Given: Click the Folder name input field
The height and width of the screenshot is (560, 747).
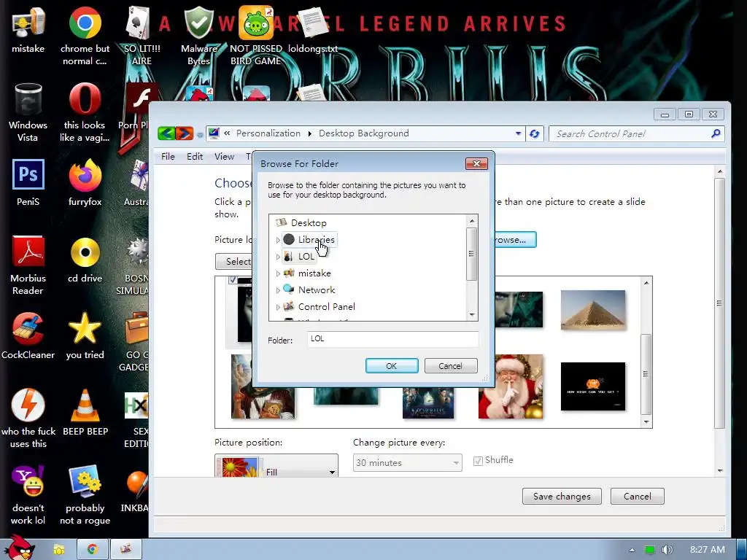Looking at the screenshot, I should (x=392, y=339).
